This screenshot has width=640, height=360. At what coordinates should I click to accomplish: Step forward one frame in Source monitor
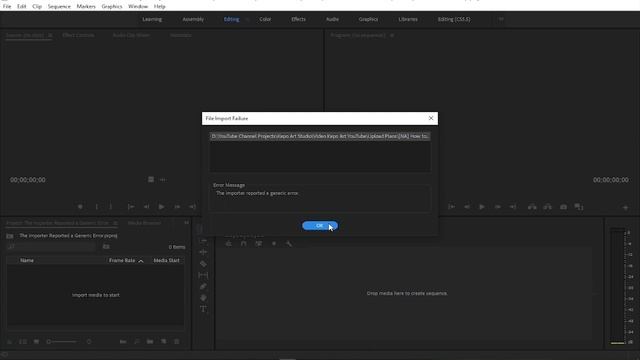177,207
